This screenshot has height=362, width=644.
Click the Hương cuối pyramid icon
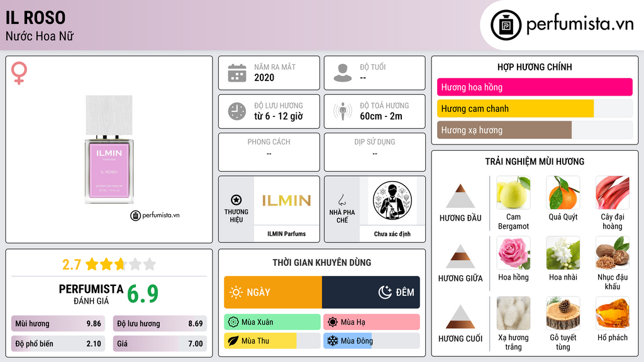tap(460, 317)
